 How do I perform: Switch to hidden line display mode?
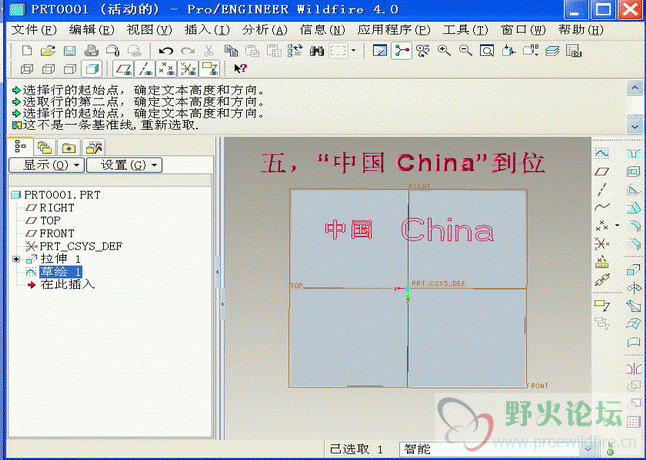[x=49, y=68]
